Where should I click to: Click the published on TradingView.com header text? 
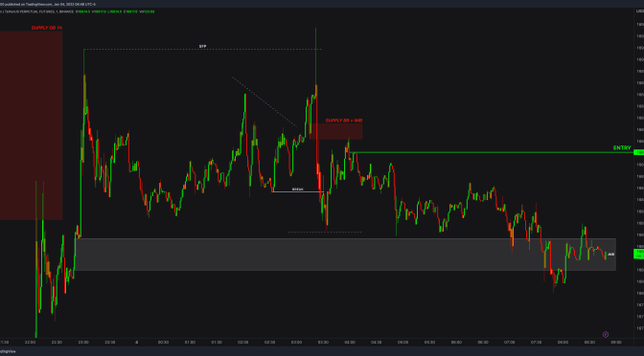(48, 4)
